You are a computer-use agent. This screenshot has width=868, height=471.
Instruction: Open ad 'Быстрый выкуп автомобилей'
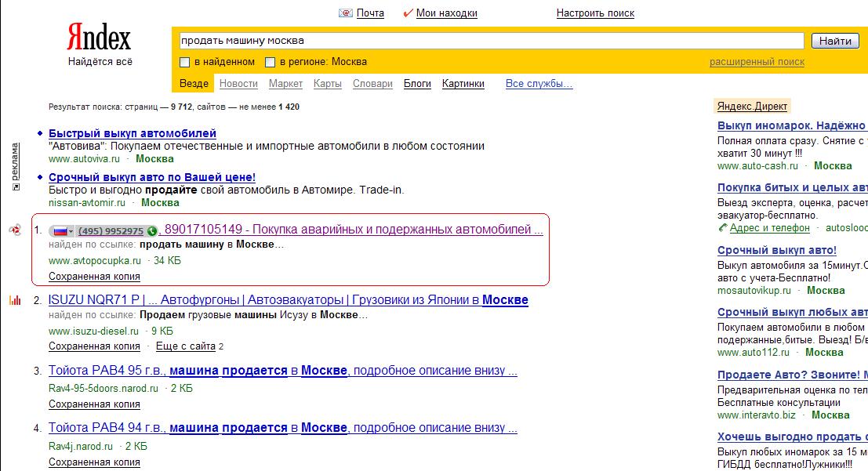pyautogui.click(x=133, y=133)
